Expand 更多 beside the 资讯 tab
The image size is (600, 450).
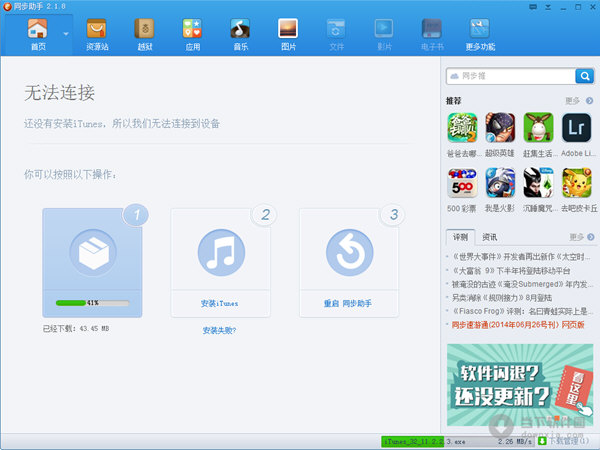click(576, 238)
